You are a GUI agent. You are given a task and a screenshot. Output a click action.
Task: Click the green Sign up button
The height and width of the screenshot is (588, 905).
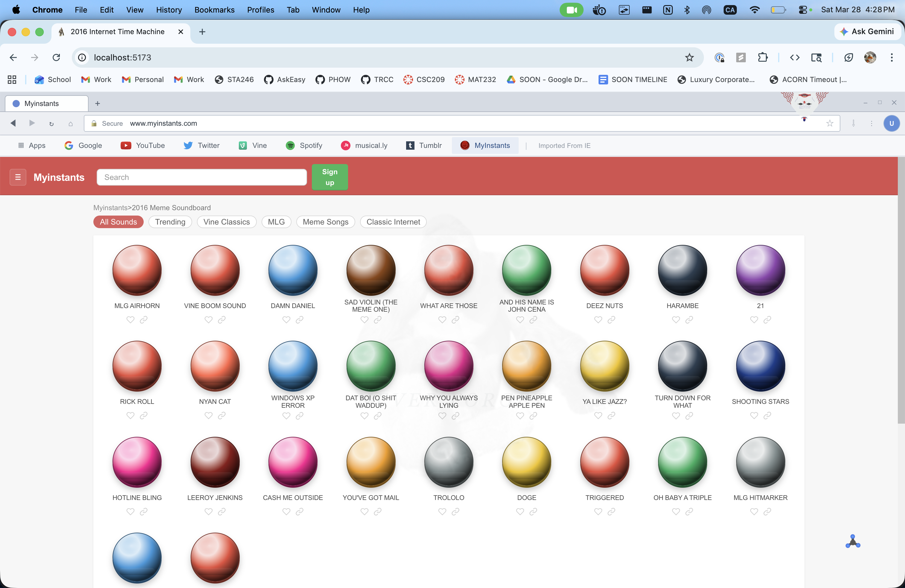(329, 177)
